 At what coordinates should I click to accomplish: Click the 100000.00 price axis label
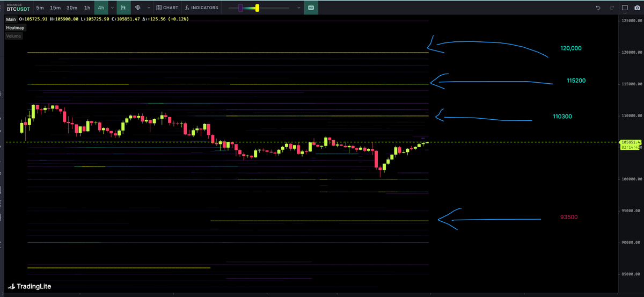pyautogui.click(x=632, y=179)
